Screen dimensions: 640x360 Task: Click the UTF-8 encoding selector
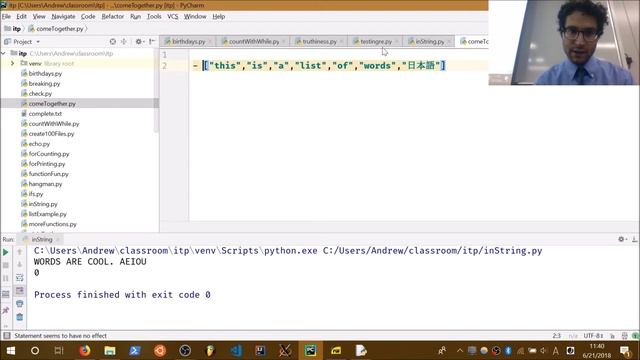[x=593, y=336]
